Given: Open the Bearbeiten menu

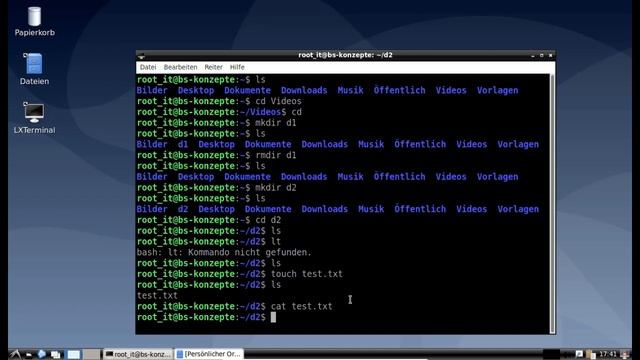Looking at the screenshot, I should [x=180, y=67].
